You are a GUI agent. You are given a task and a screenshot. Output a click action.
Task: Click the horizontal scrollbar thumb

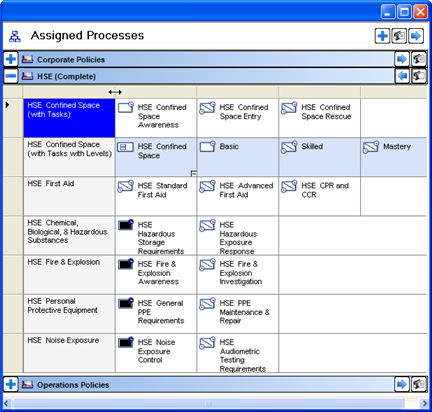point(208,403)
